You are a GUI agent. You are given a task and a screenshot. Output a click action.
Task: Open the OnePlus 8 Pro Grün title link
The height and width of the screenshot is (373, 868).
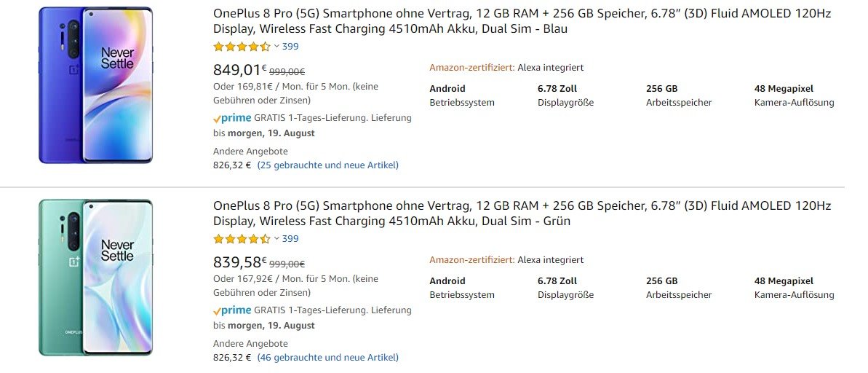[x=522, y=213]
